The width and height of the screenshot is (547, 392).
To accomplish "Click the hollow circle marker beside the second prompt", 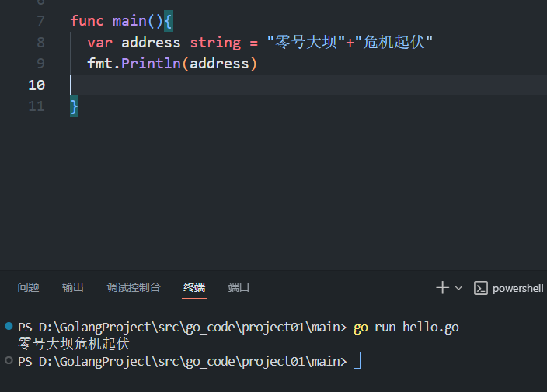I will point(9,361).
